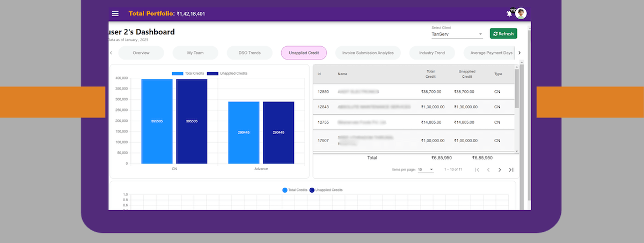Image resolution: width=644 pixels, height=243 pixels.
Task: Click the CN Total Credits bar 395505
Action: pos(157,121)
